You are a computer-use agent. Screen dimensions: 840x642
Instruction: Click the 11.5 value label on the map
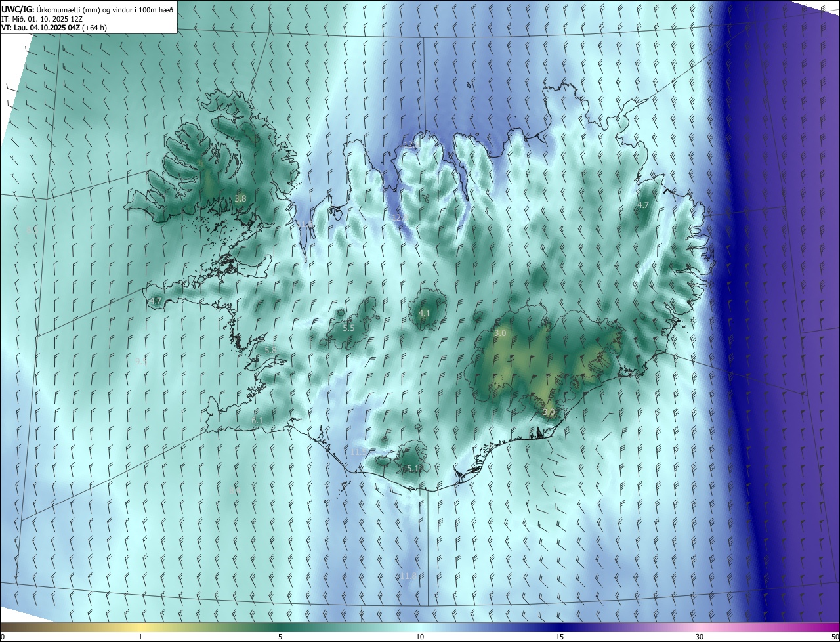[x=359, y=452]
